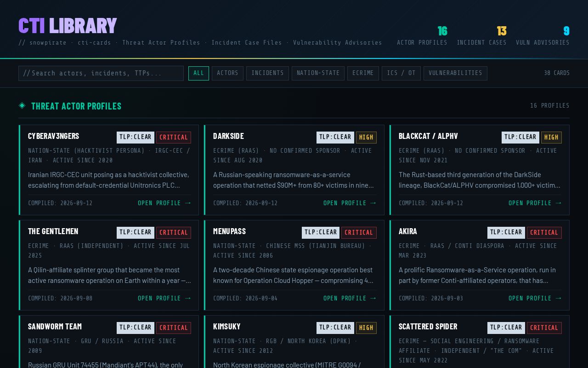The image size is (588, 368).
Task: Click the TLP:CLEAR badge on CYBERAV3NGERS
Action: pos(136,137)
